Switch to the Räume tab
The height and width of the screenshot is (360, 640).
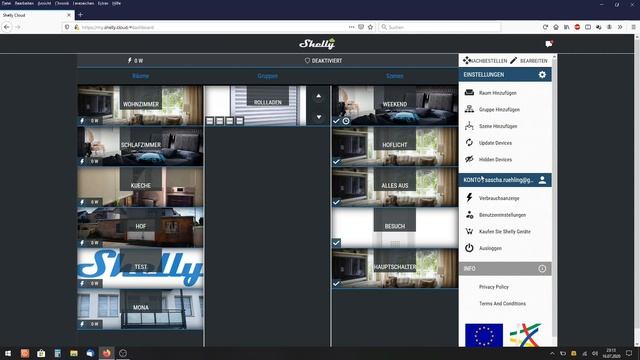[x=140, y=76]
